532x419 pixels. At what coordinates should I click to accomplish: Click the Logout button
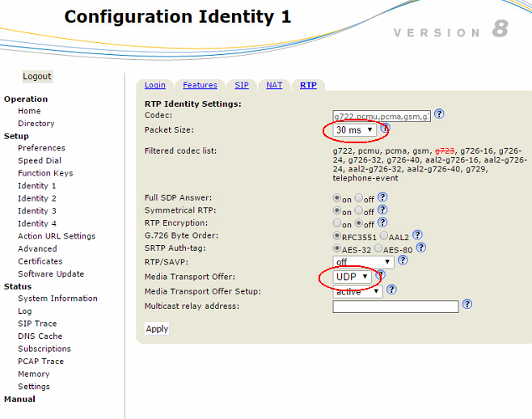[37, 76]
